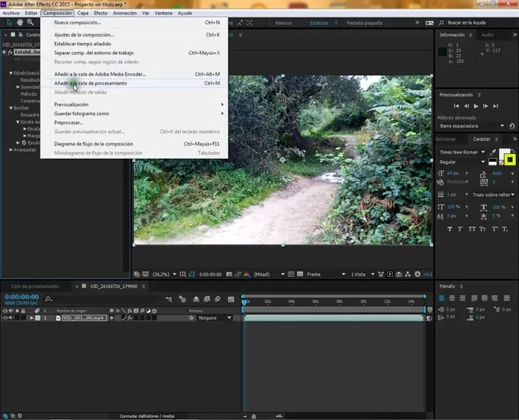Switch to Audio panel tab

point(488,35)
